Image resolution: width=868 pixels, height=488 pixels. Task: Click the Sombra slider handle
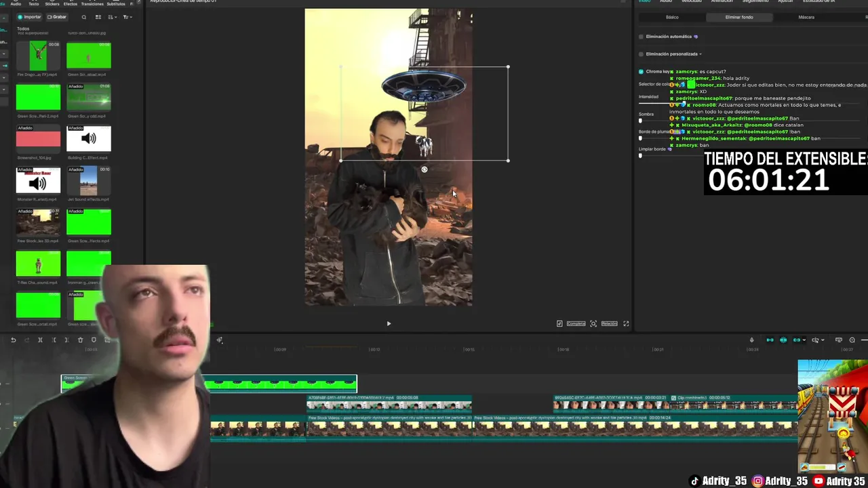click(640, 121)
